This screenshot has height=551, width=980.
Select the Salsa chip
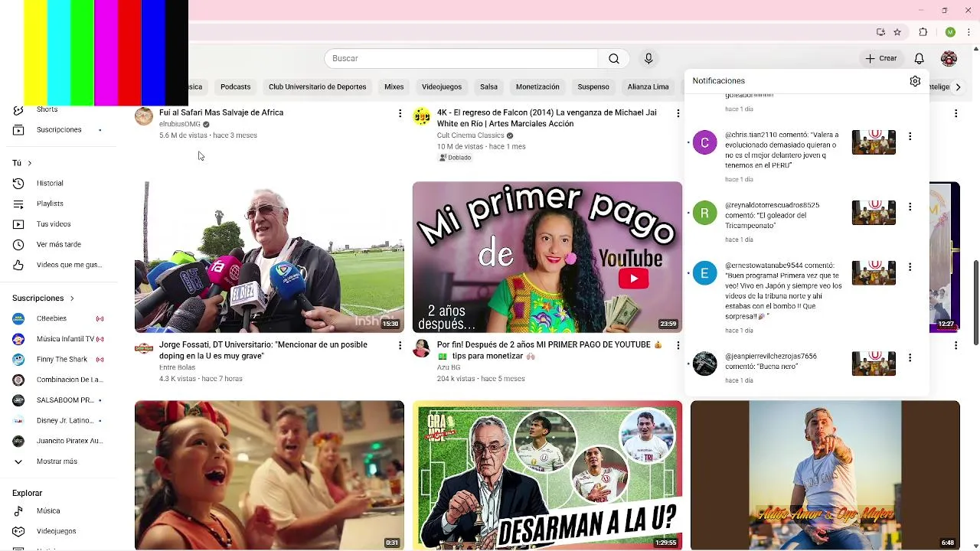click(488, 87)
